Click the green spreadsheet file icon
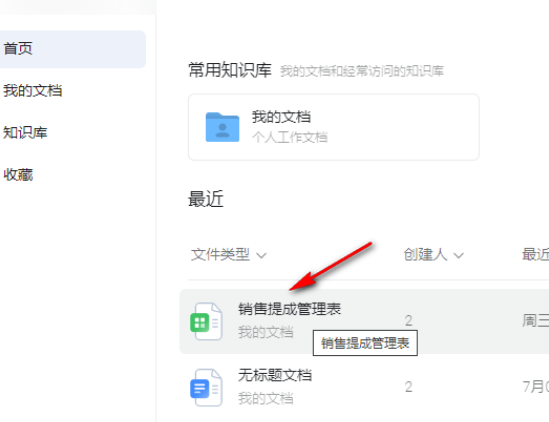The image size is (549, 422). 206,321
